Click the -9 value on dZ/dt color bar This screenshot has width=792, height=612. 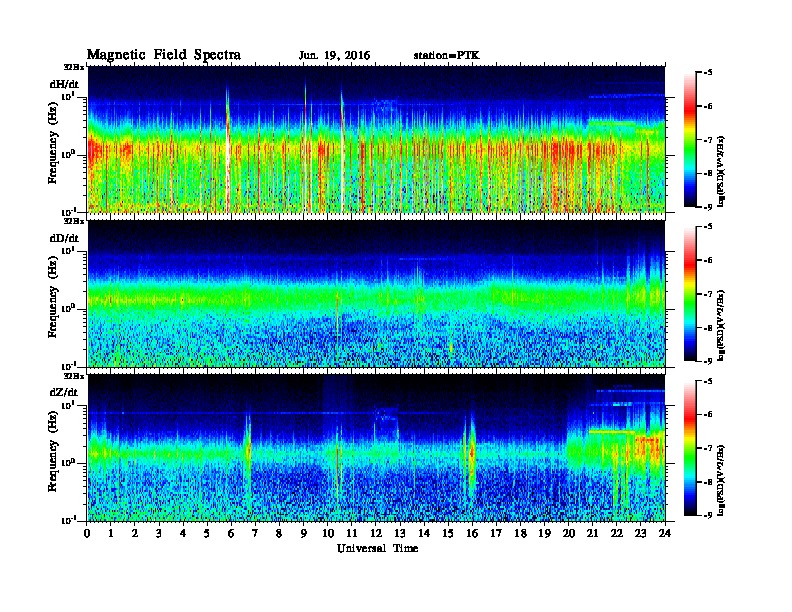708,515
